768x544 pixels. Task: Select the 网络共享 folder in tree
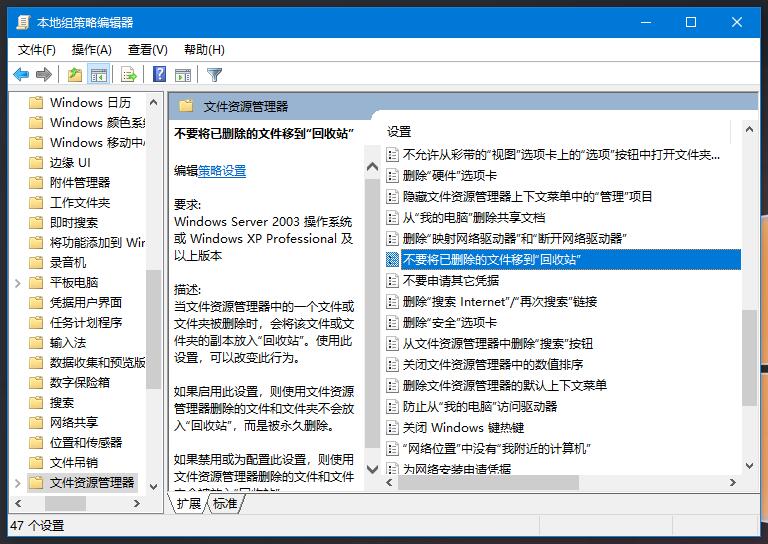[74, 422]
